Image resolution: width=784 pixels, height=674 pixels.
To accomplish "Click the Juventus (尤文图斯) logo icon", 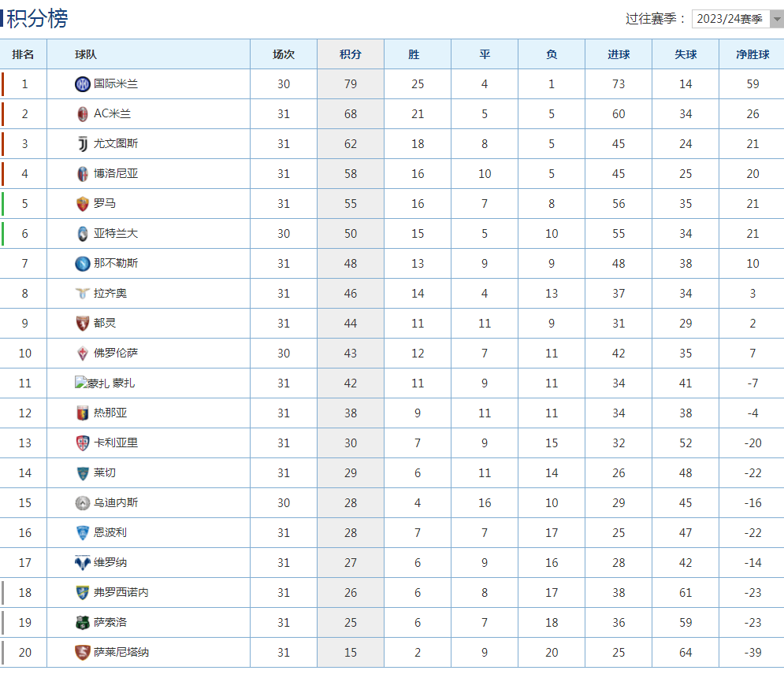I will tap(83, 144).
